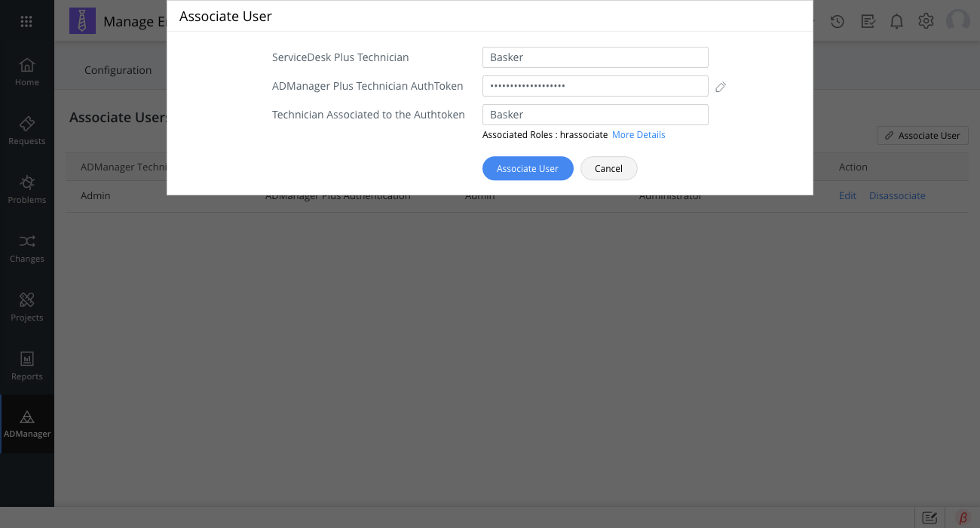Click the ServiceDesk Plus Technician field
980x528 pixels.
(595, 57)
